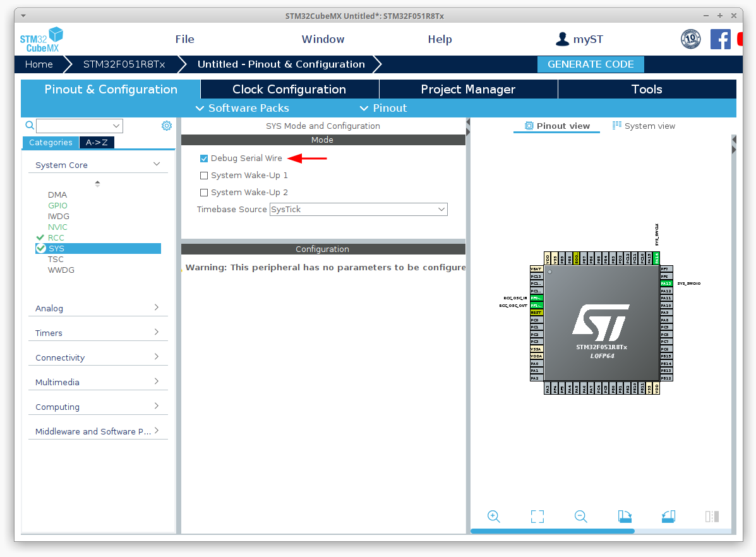This screenshot has height=557, width=756.
Task: Zoom out of the pinout view
Action: pyautogui.click(x=580, y=517)
